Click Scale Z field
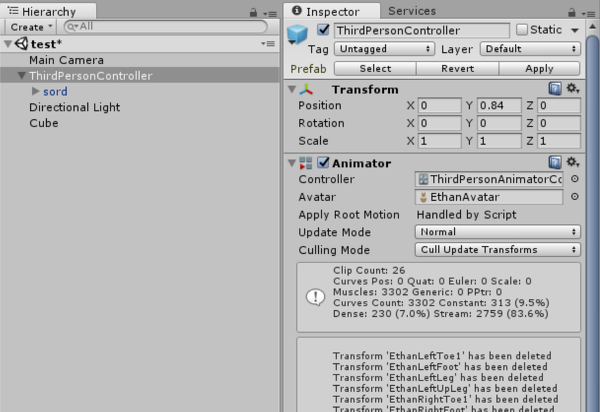 [x=559, y=141]
